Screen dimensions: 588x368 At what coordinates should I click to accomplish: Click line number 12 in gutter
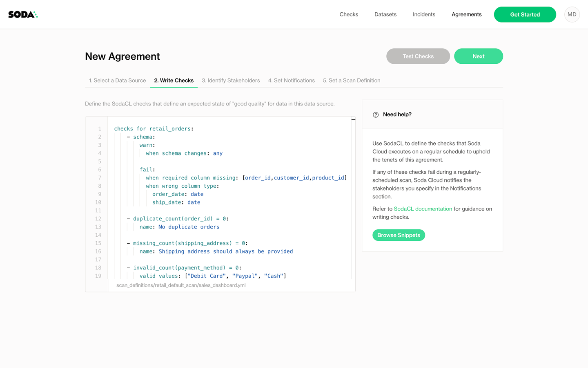coord(98,219)
